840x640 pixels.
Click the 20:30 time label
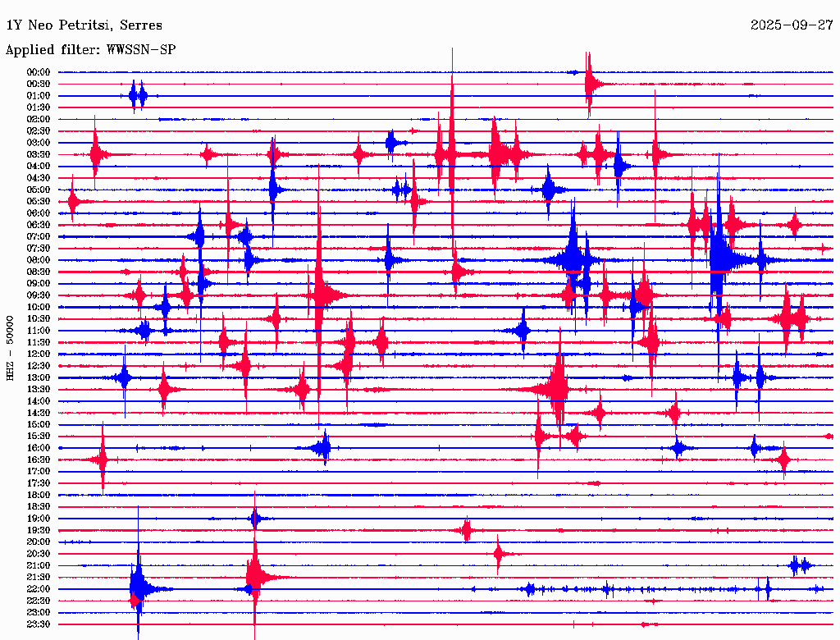(39, 554)
